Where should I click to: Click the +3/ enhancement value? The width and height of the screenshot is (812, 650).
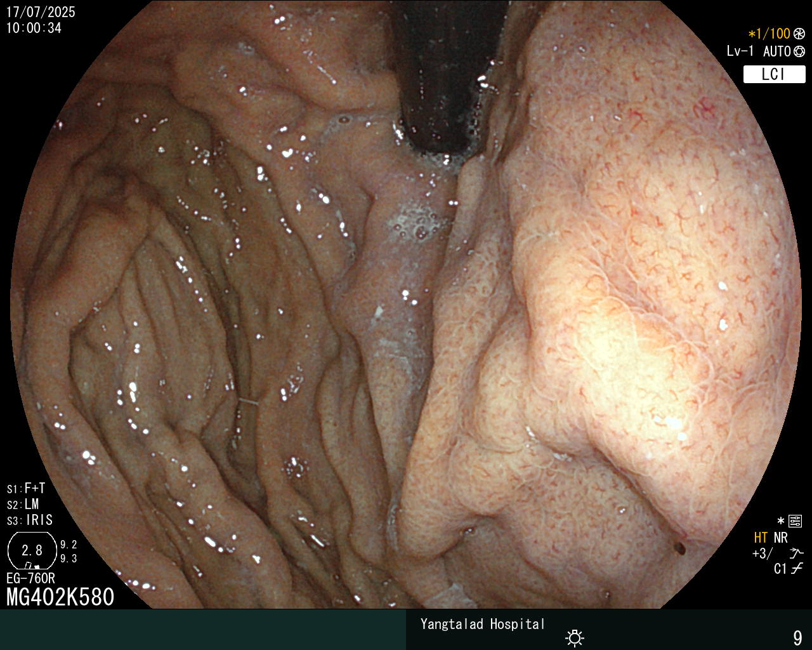pyautogui.click(x=763, y=554)
